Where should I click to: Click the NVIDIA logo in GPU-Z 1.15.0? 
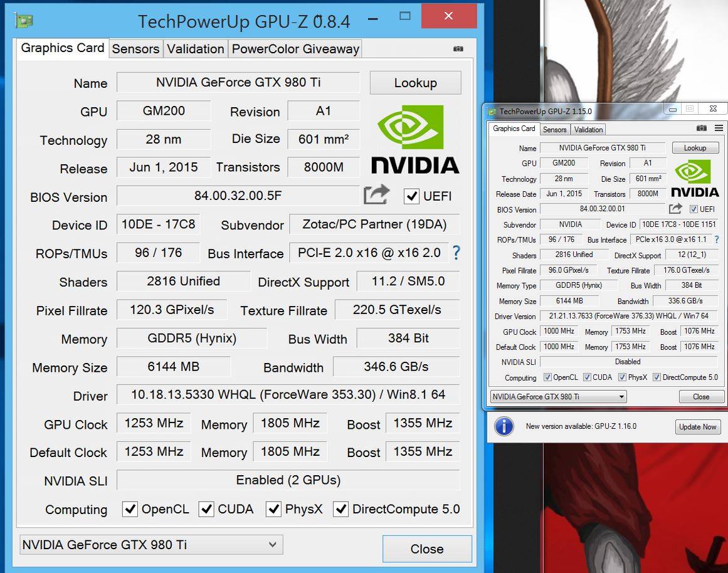click(x=695, y=178)
